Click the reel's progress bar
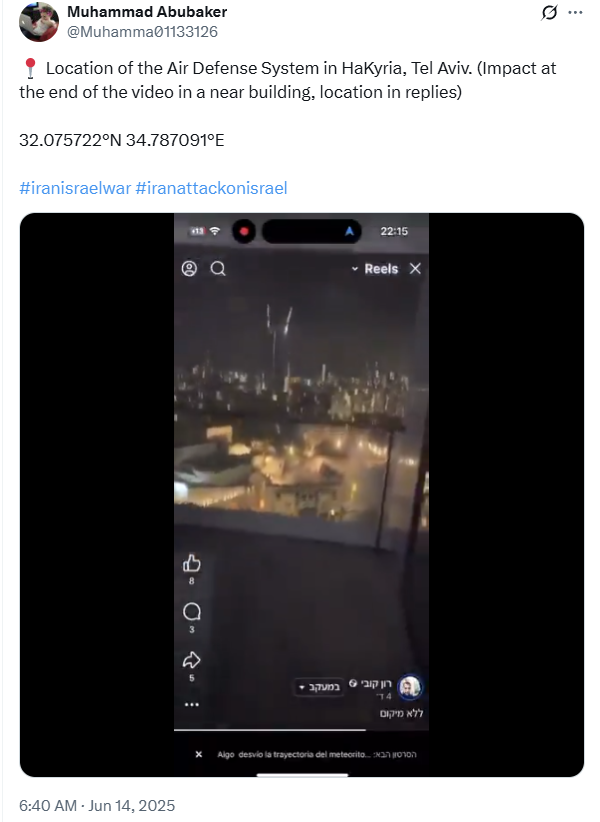This screenshot has width=600, height=822. click(x=301, y=729)
